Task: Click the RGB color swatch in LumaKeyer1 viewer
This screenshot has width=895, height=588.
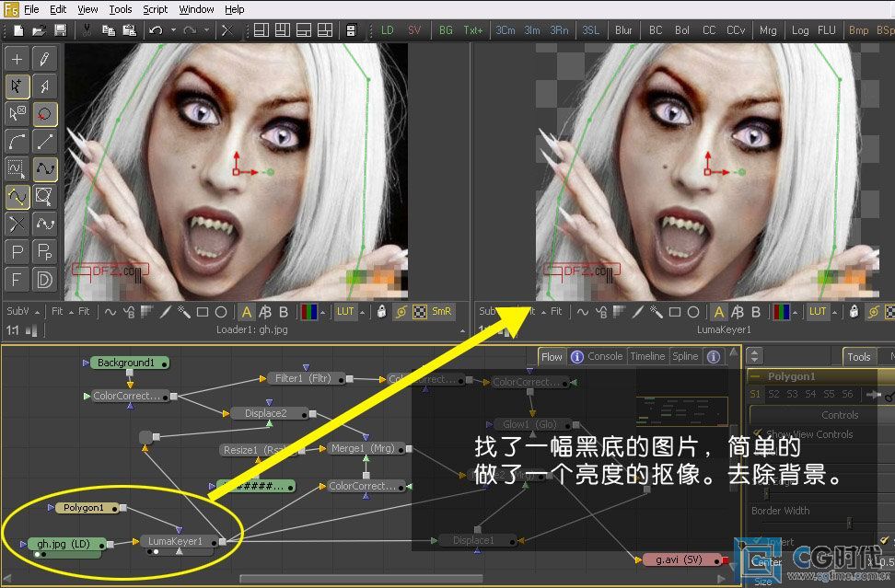Action: (x=781, y=312)
